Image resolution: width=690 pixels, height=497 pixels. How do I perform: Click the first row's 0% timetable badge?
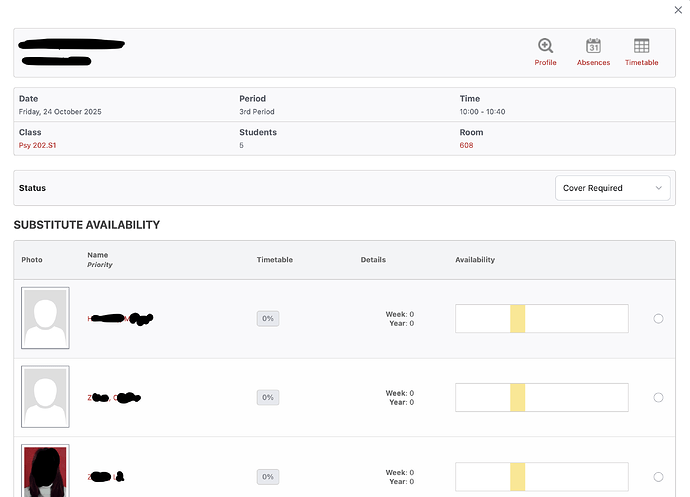click(267, 318)
